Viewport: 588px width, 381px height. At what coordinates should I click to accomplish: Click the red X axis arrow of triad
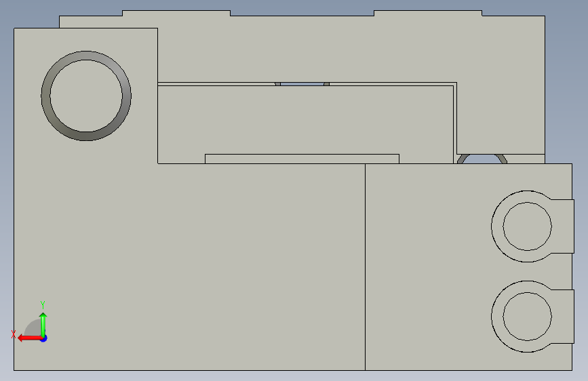(x=29, y=338)
